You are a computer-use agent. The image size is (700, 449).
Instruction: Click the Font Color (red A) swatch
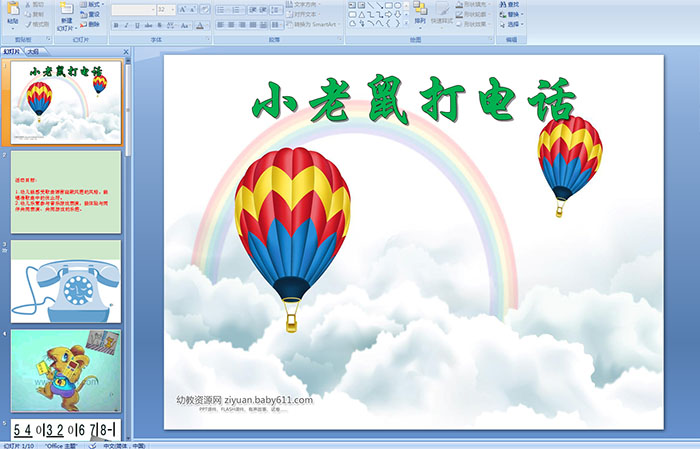point(200,25)
